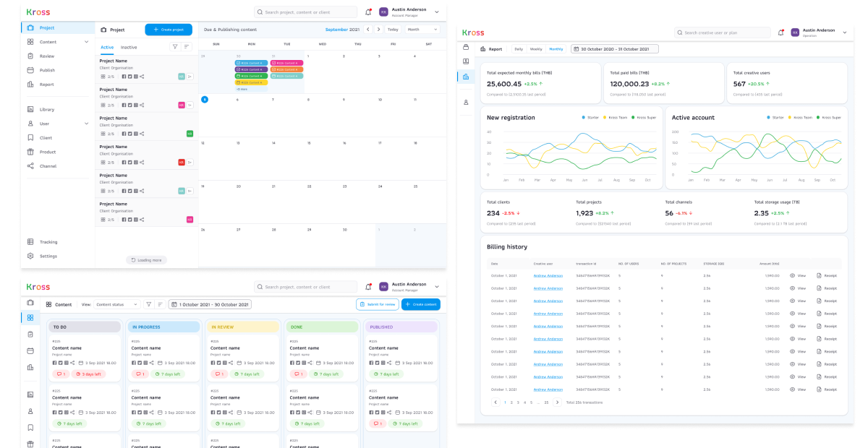Open notifications bell in the Report window
This screenshot has height=448, width=868.
[x=780, y=33]
